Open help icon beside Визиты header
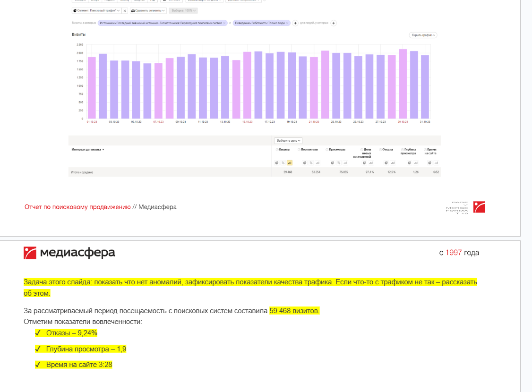The width and height of the screenshot is (532, 392). tap(277, 150)
